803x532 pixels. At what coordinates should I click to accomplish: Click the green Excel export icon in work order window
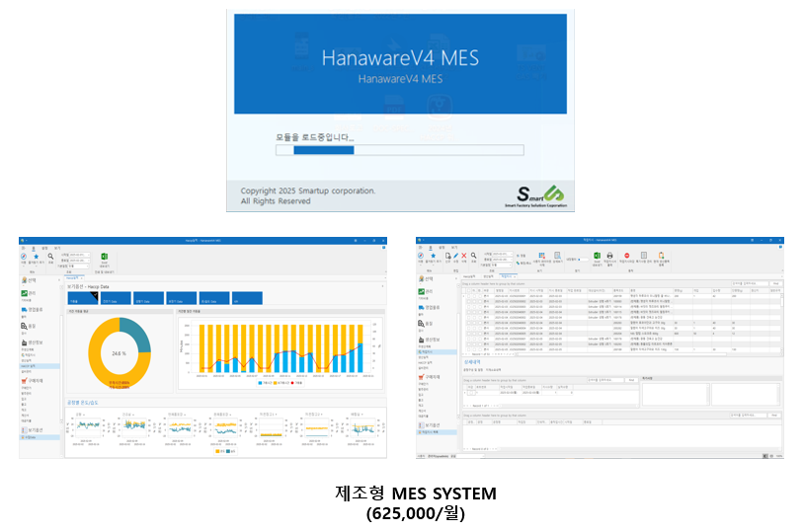598,256
